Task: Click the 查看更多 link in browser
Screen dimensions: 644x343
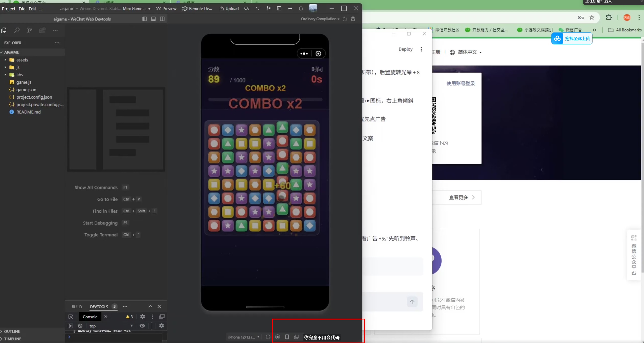Action: pyautogui.click(x=462, y=197)
